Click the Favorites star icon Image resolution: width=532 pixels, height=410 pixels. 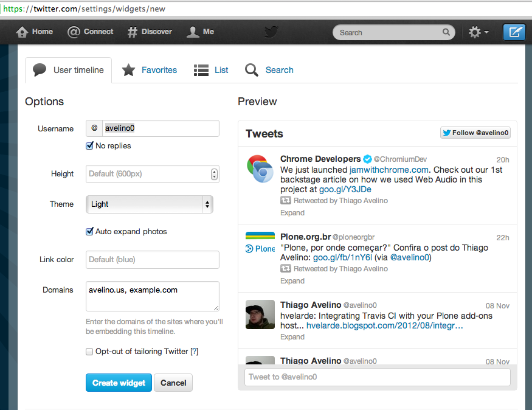tap(128, 70)
